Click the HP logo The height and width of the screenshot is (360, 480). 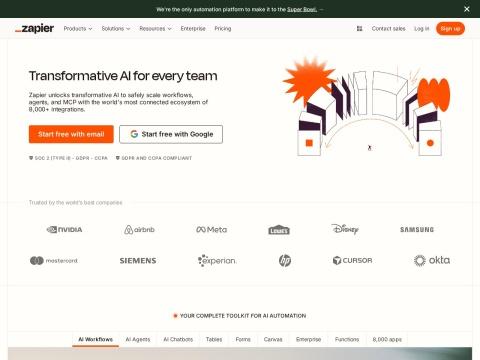(x=285, y=260)
